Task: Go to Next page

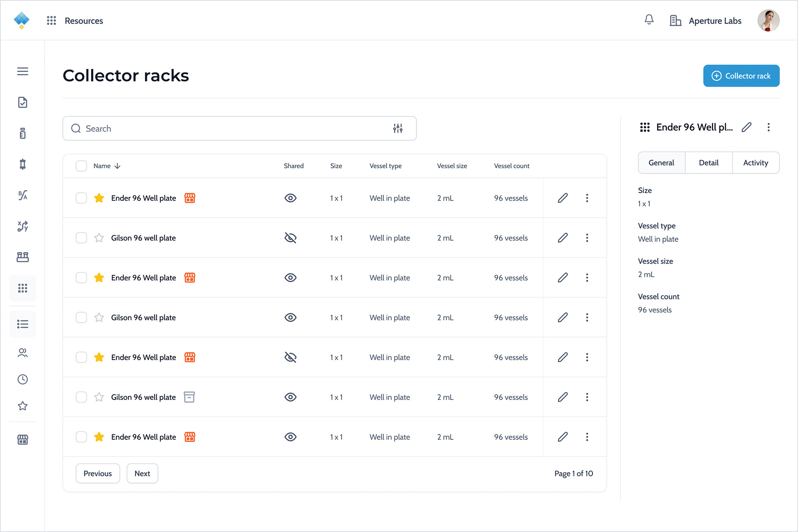Action: pyautogui.click(x=142, y=473)
